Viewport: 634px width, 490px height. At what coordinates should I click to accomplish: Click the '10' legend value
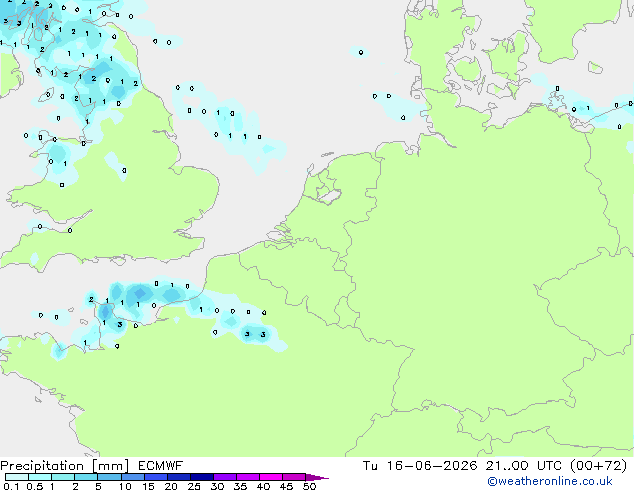(125, 486)
